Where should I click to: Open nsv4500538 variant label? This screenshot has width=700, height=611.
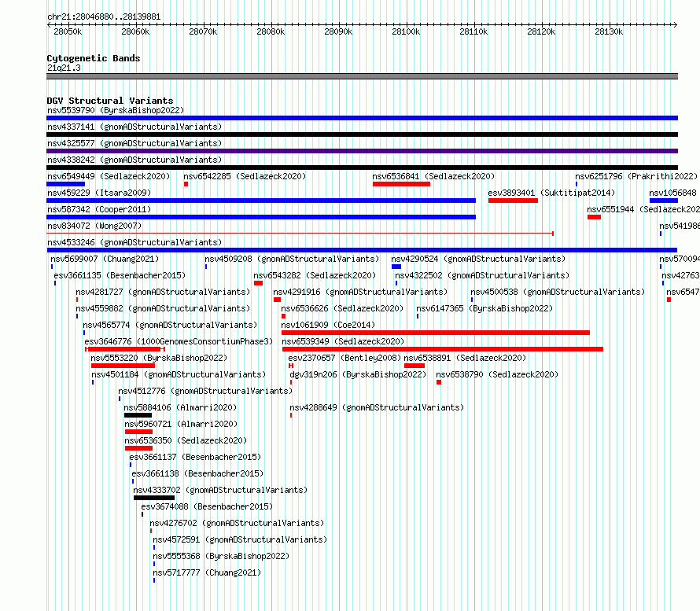click(x=558, y=292)
